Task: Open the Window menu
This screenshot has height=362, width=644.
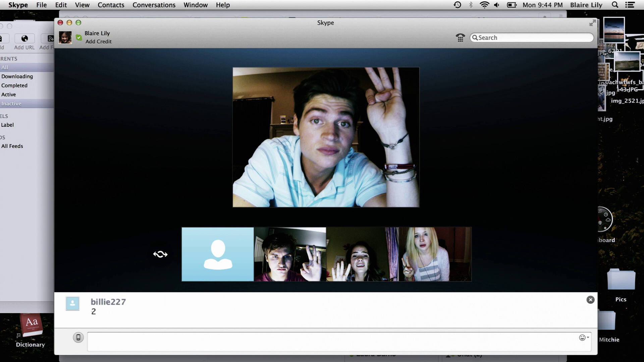Action: [196, 5]
